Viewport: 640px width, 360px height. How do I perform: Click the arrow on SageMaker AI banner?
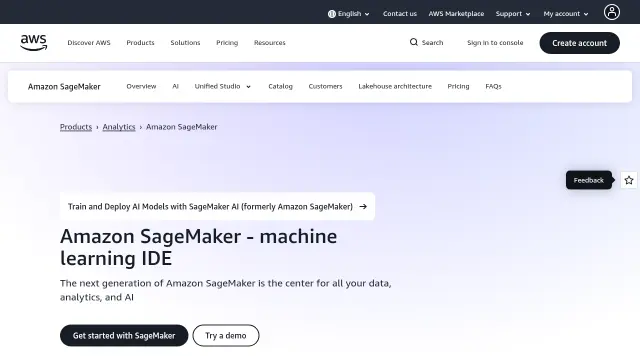(x=363, y=207)
